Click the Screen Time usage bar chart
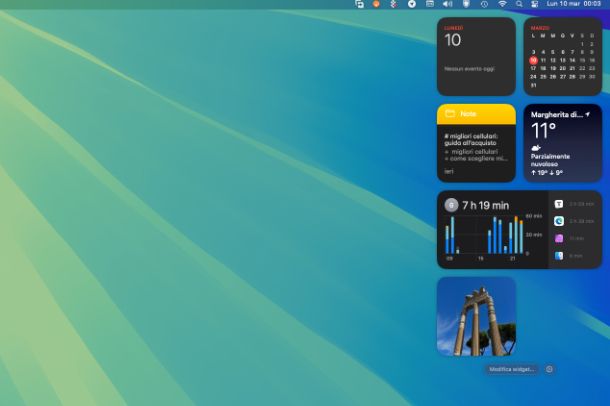 click(x=493, y=237)
